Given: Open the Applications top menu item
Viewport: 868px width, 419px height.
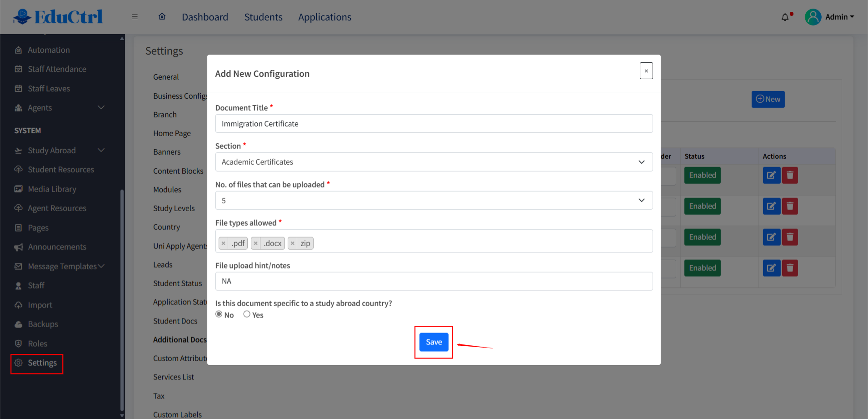Looking at the screenshot, I should (324, 17).
